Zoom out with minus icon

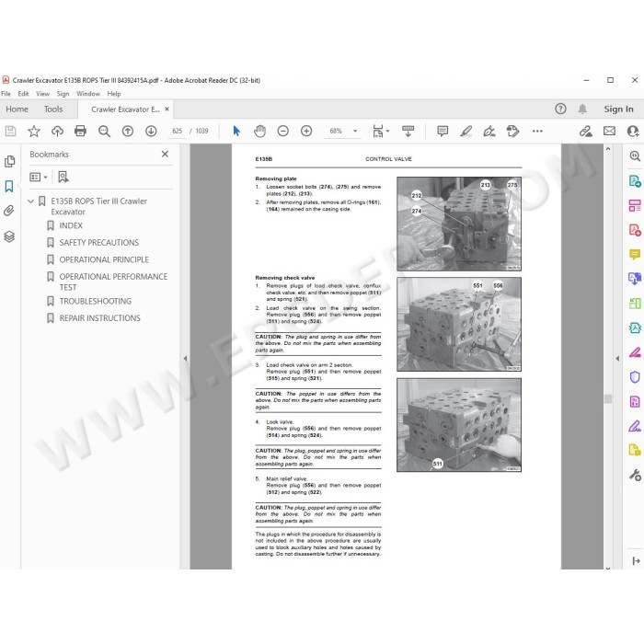point(283,131)
